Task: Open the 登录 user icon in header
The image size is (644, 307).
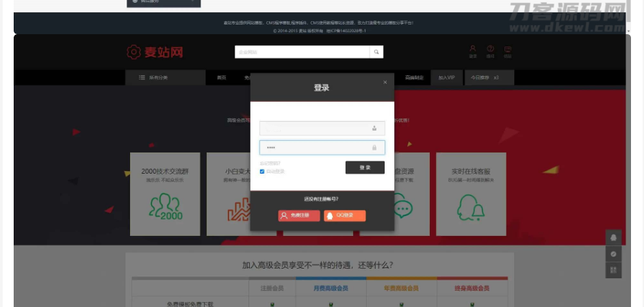Action: point(473,52)
